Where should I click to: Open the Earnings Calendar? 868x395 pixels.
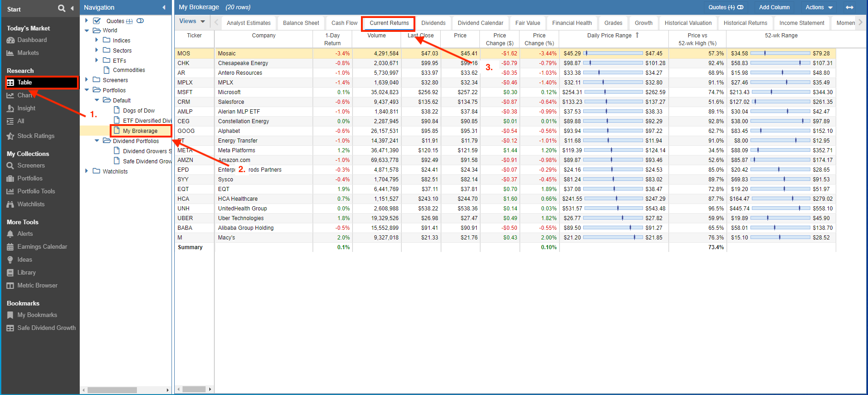[x=42, y=247]
